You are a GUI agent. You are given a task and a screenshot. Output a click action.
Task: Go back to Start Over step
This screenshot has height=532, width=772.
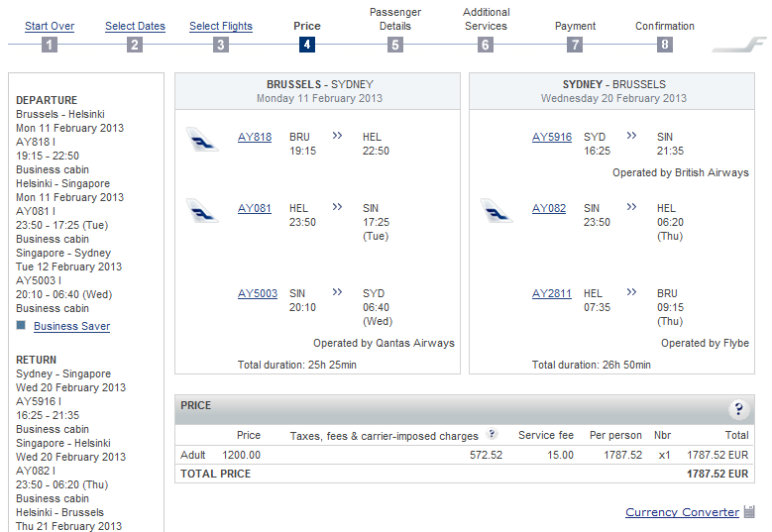coord(50,27)
